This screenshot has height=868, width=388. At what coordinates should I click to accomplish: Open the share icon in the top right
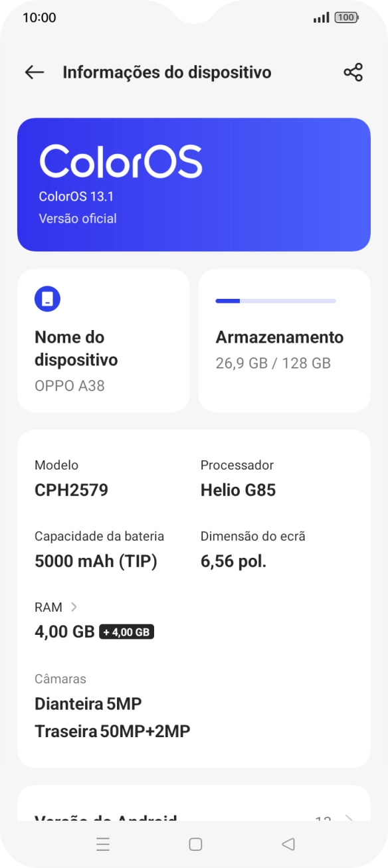point(353,72)
